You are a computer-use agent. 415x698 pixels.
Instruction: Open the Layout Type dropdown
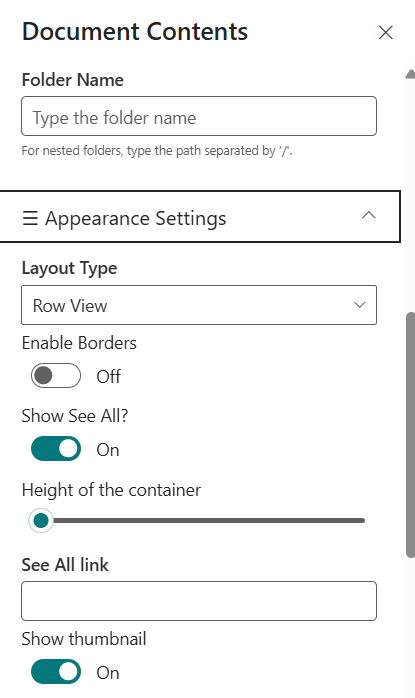(x=199, y=305)
